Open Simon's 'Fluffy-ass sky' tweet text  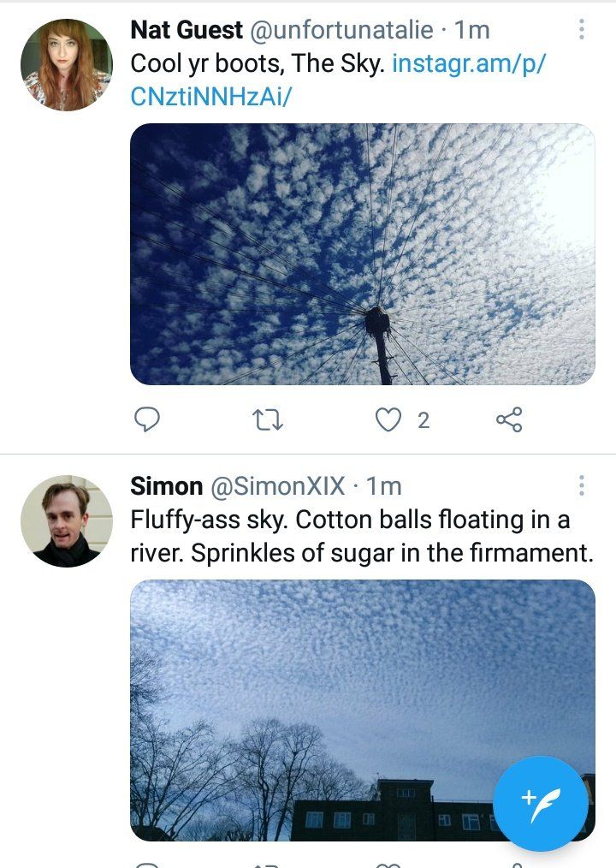[361, 536]
